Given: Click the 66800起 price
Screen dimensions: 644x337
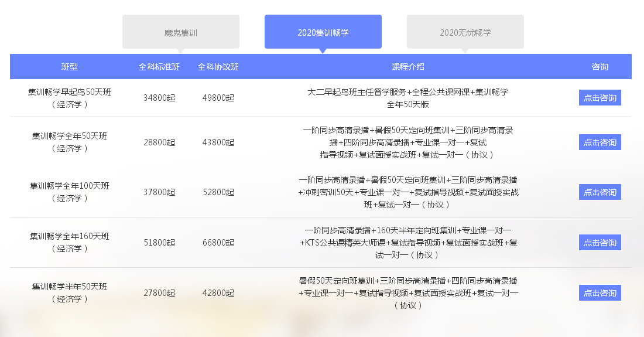Looking at the screenshot, I should pyautogui.click(x=218, y=243).
